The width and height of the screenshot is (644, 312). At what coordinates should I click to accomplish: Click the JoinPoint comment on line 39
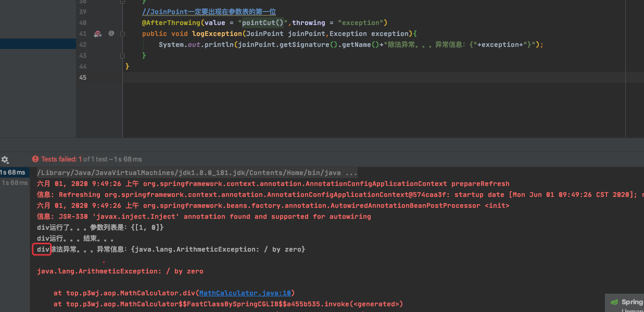pos(209,12)
